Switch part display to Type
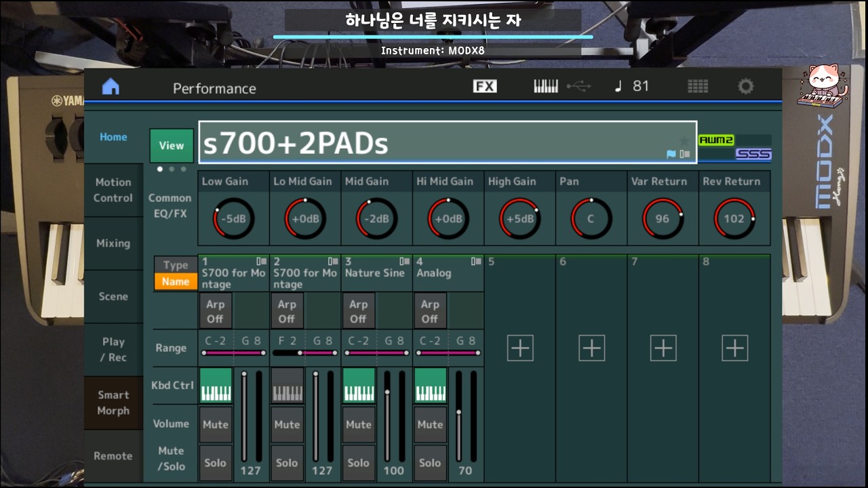This screenshot has width=868, height=488. point(176,265)
